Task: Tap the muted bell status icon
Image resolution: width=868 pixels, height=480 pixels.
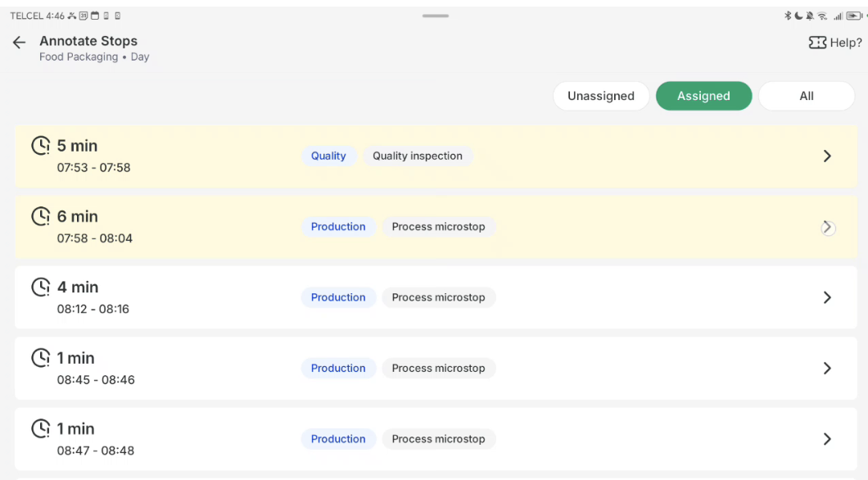Action: pos(810,16)
